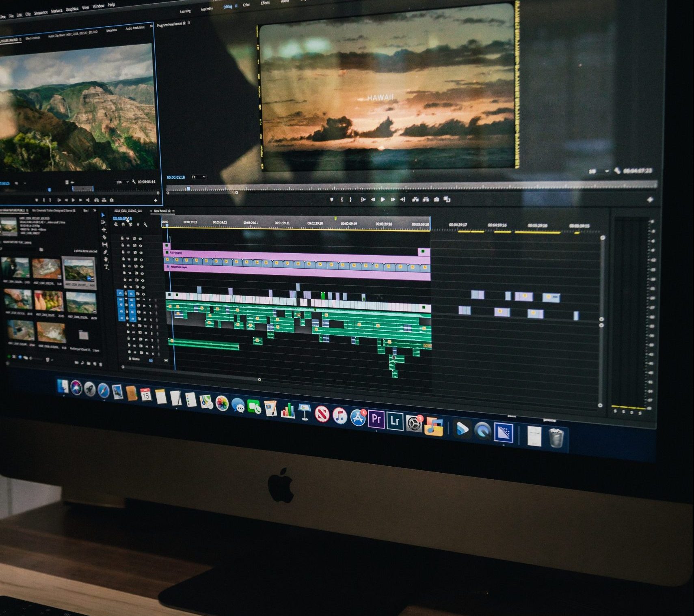
Task: Click Go to In in Program monitor
Action: pyautogui.click(x=363, y=199)
